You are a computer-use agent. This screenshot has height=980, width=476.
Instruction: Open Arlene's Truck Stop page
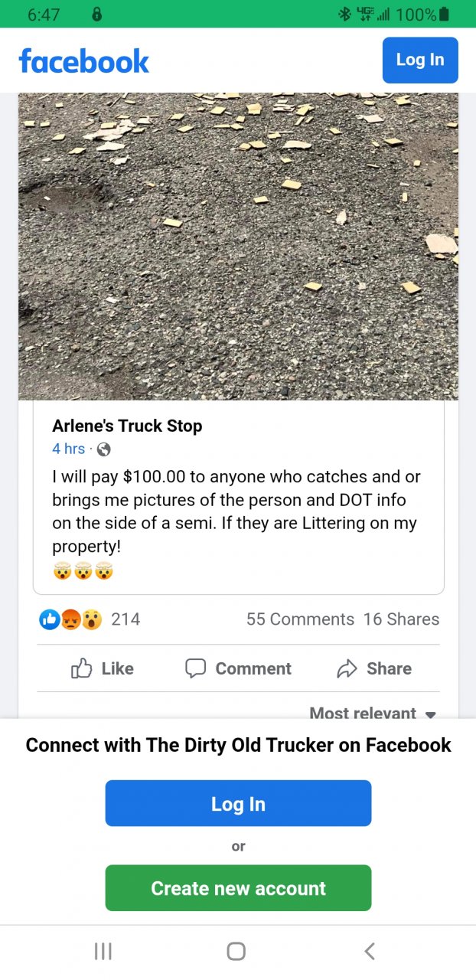point(127,426)
